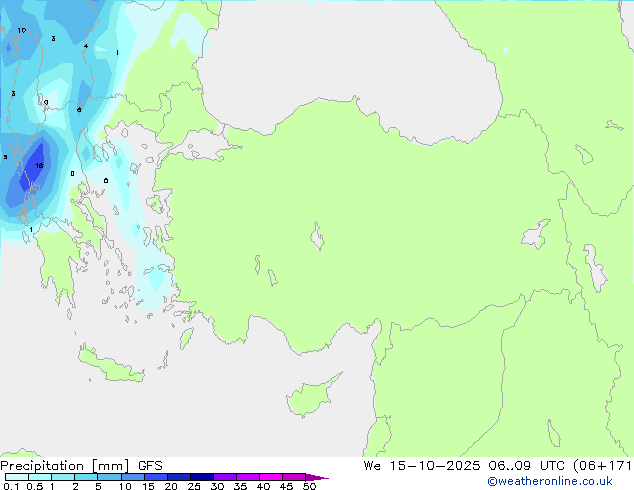Click the '6' precipitation value on map

coord(79,110)
